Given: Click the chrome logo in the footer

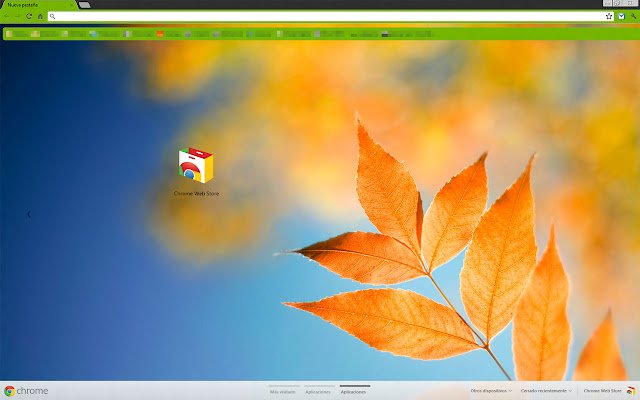Looking at the screenshot, I should 26,391.
